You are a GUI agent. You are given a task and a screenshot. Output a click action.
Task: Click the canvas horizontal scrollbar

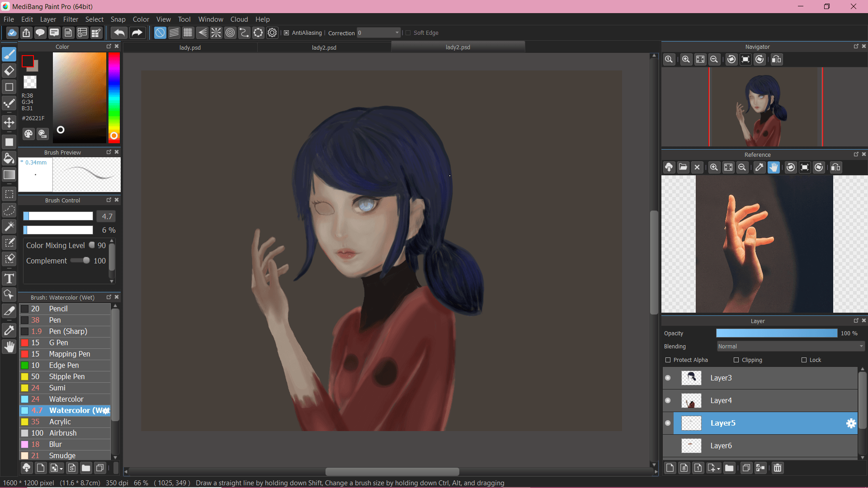click(x=392, y=471)
